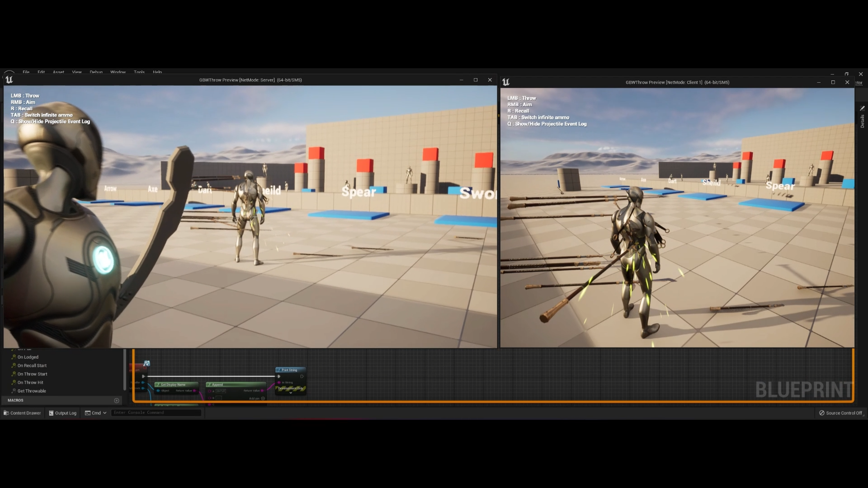Click the Server preview window title text

coord(250,80)
